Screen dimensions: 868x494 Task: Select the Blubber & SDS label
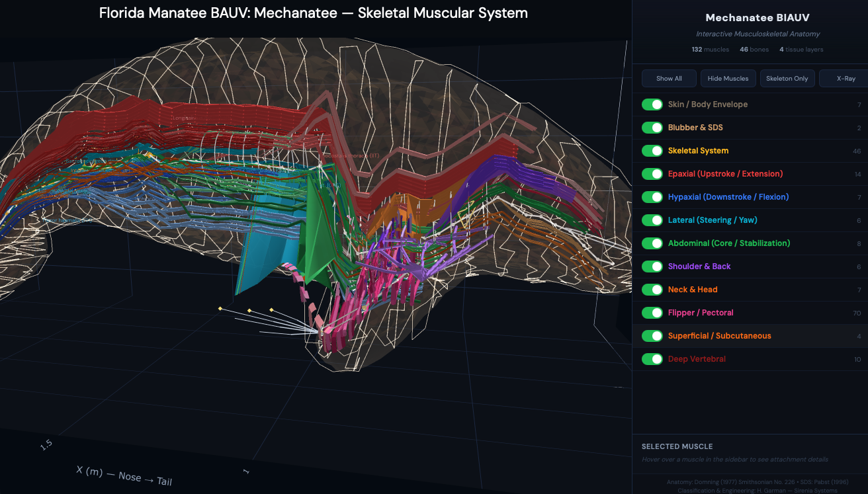(695, 128)
